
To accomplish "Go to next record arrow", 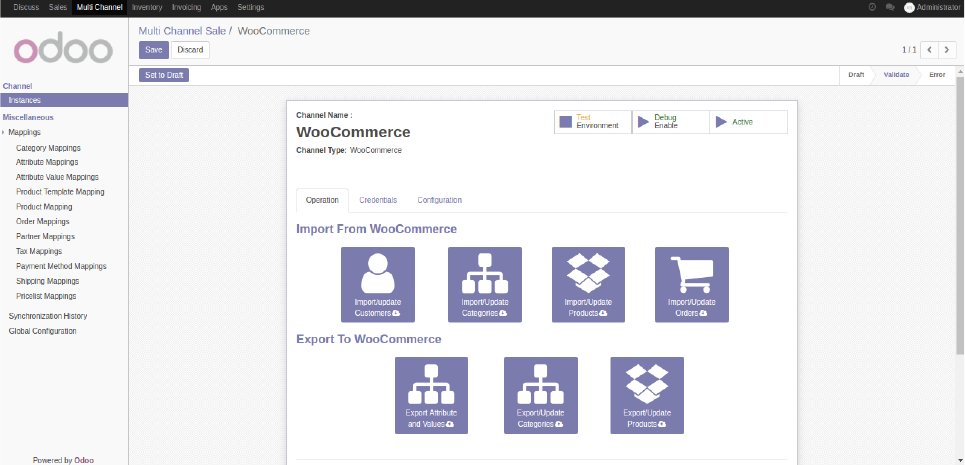I will tap(948, 50).
